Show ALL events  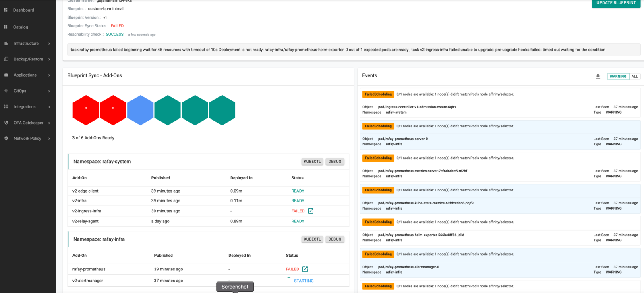coord(634,76)
